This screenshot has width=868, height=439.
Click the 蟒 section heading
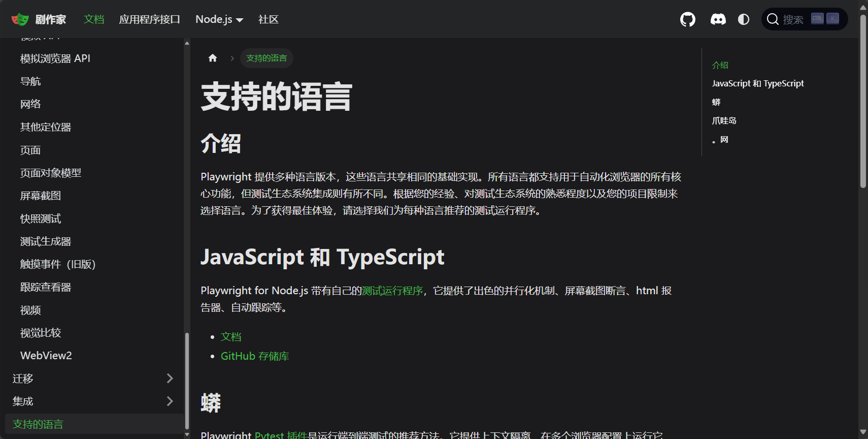click(211, 403)
